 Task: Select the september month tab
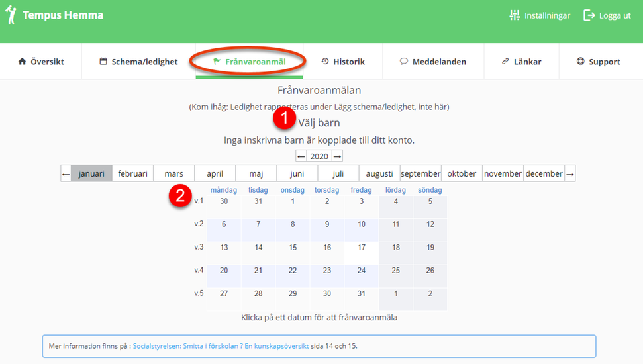tap(420, 174)
